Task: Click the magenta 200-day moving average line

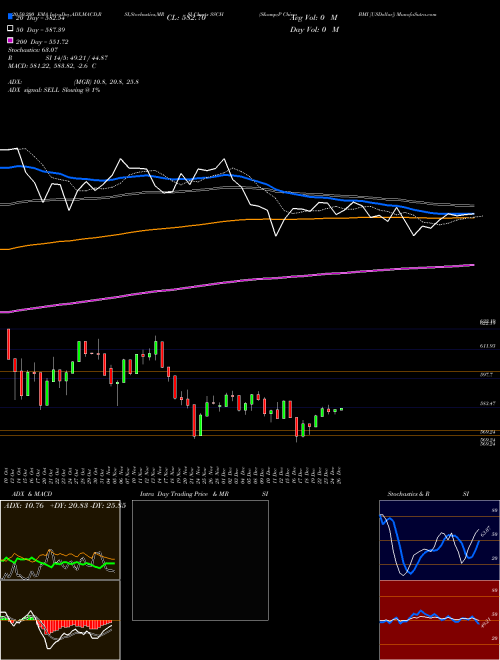Action: pyautogui.click(x=236, y=282)
